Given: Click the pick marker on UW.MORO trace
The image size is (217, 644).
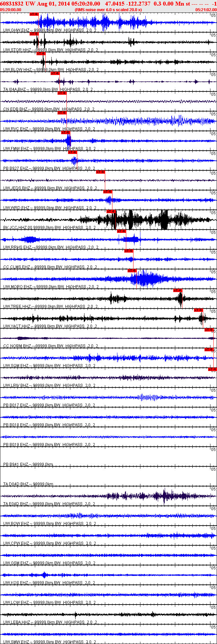Looking at the screenshot, I should pos(132,271).
